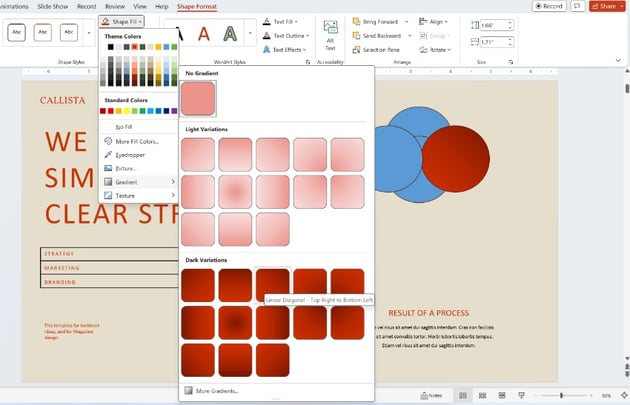
Task: Click Send Backward in Arrange group
Action: [380, 35]
